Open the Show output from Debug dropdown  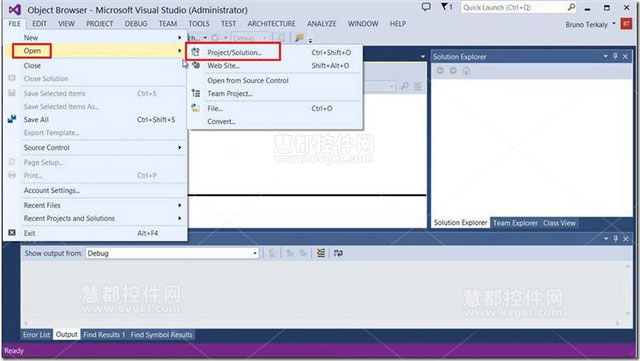tap(172, 253)
